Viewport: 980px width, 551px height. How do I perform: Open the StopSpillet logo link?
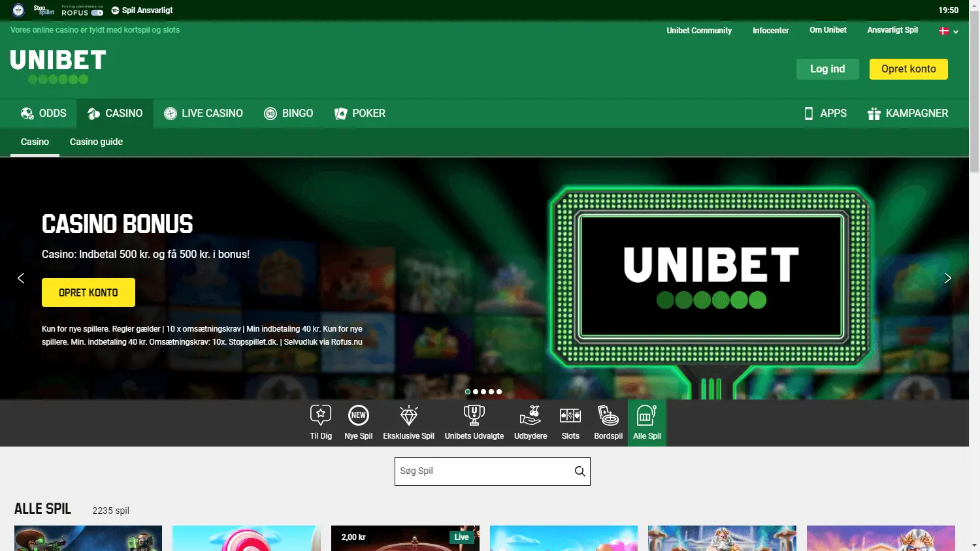(44, 10)
